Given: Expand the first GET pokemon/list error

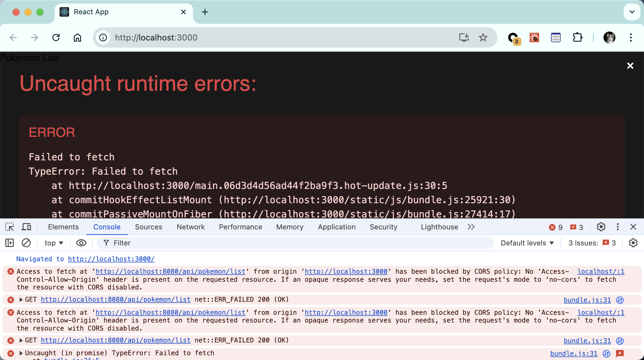Looking at the screenshot, I should [21, 300].
